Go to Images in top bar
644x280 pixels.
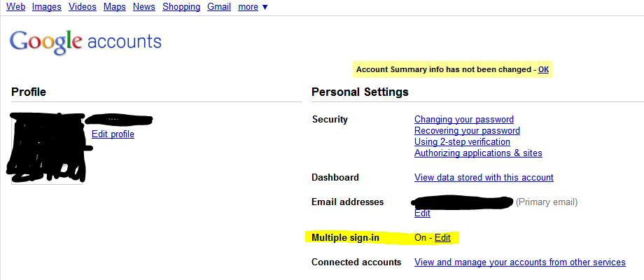click(x=46, y=7)
